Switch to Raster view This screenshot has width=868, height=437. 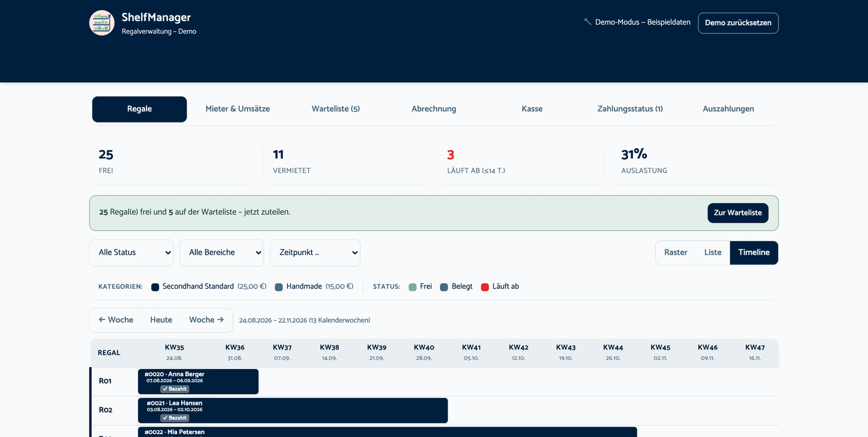coord(675,253)
